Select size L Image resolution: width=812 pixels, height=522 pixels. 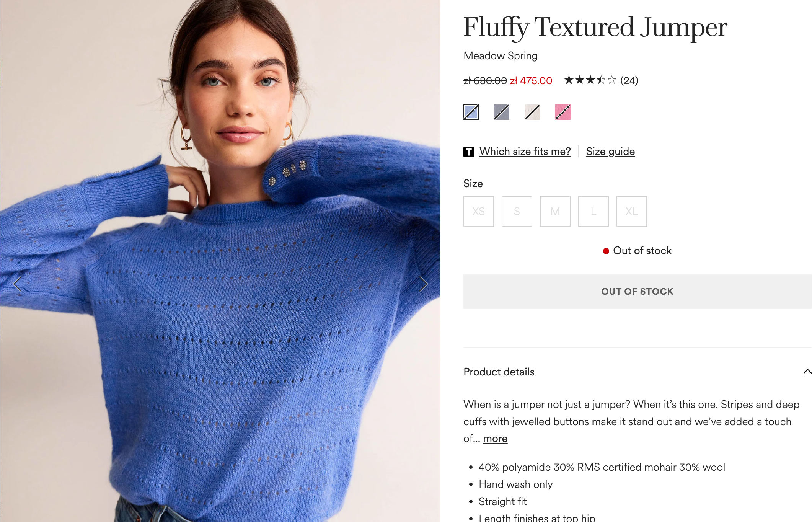coord(594,211)
